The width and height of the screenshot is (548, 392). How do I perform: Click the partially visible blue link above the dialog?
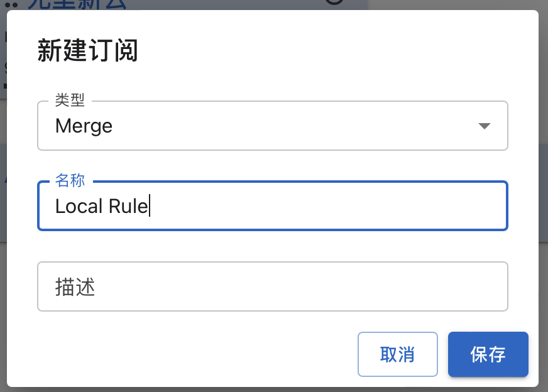click(x=77, y=4)
